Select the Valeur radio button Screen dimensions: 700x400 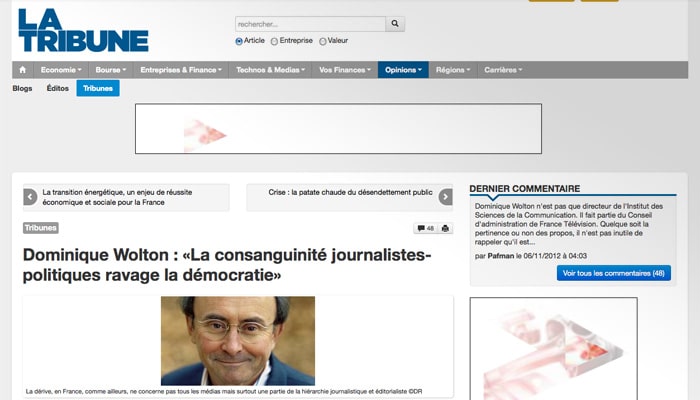point(322,41)
